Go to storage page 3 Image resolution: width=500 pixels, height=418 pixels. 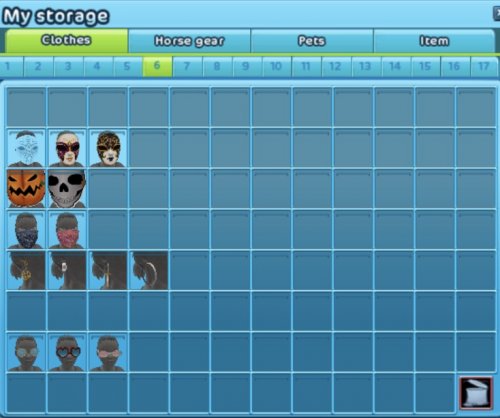68,66
